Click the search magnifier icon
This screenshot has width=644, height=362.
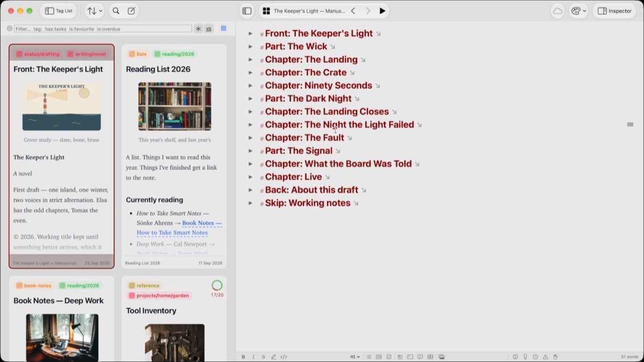pos(116,11)
